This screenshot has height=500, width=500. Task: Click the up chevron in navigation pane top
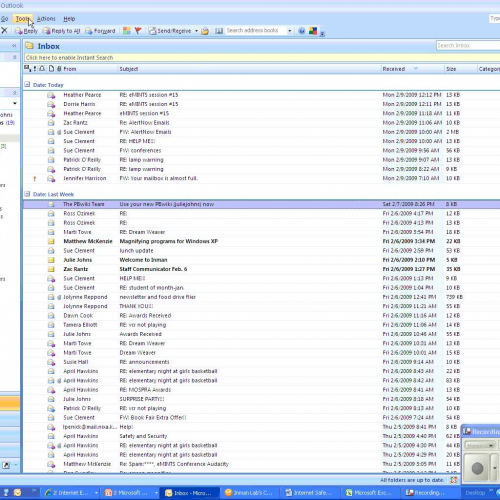tap(15, 57)
